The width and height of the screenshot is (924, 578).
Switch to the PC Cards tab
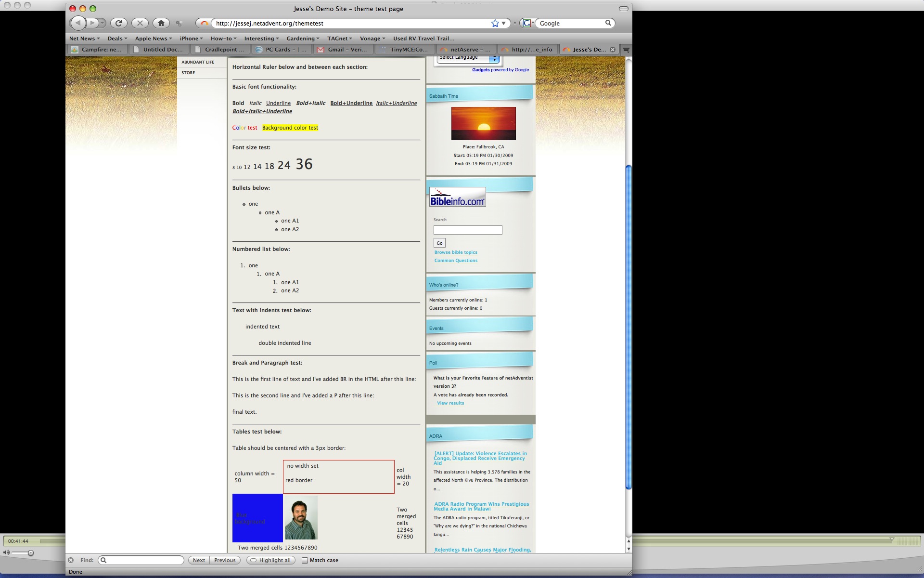[x=282, y=50]
